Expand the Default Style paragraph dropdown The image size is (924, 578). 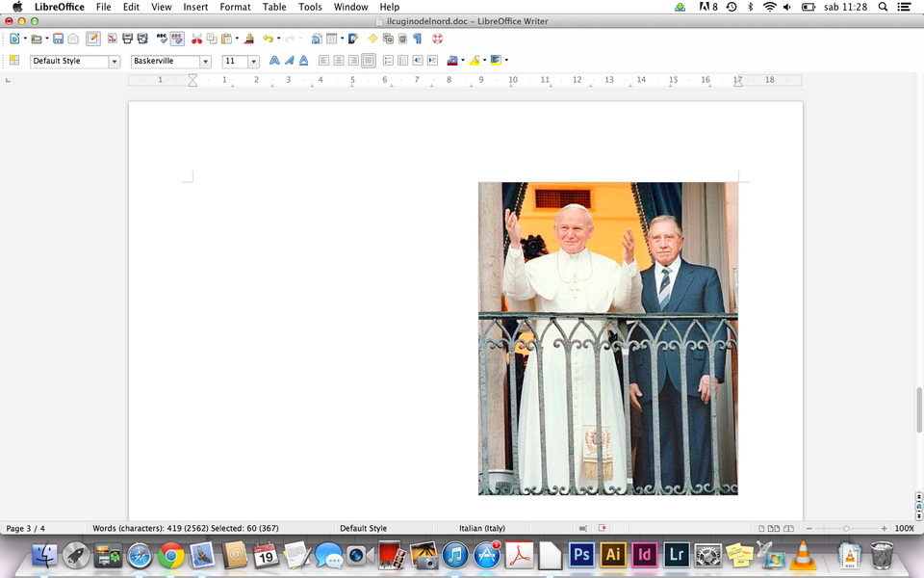coord(114,62)
